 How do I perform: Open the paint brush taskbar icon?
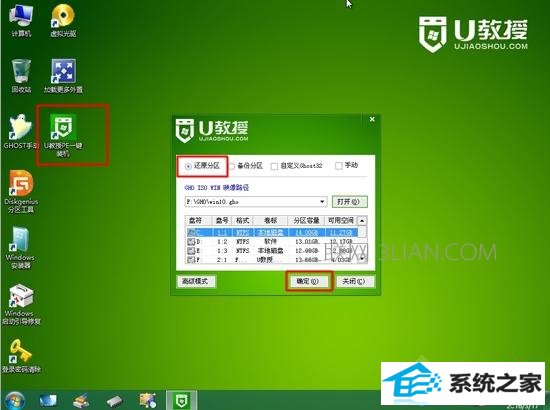[81, 401]
